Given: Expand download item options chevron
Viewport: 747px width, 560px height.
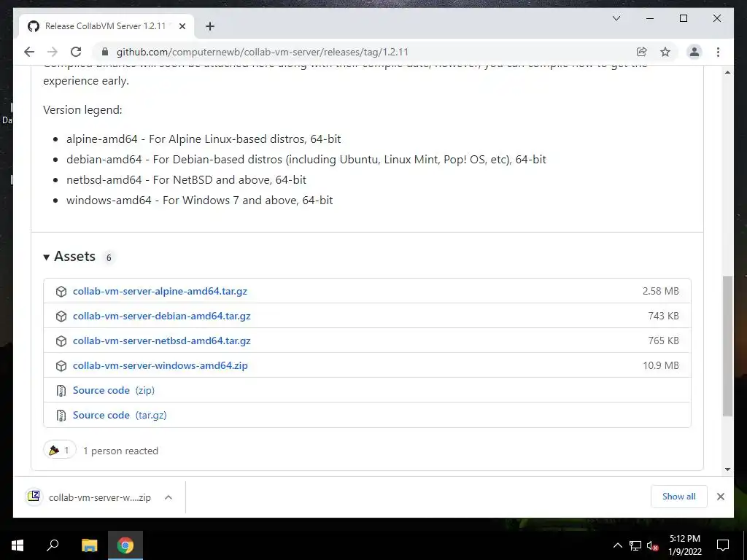Looking at the screenshot, I should point(169,497).
